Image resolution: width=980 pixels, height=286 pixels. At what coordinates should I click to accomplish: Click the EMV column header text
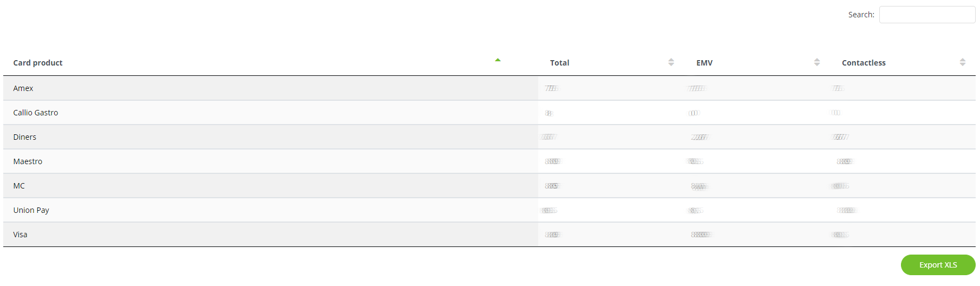[x=704, y=63]
